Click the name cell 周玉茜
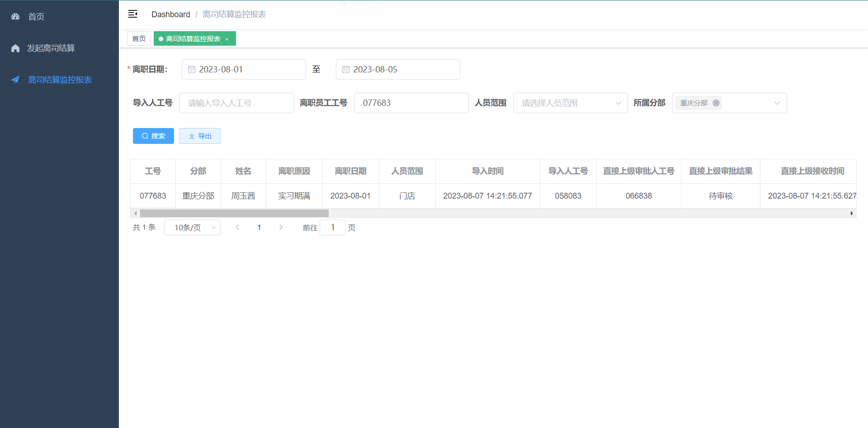 (x=243, y=196)
